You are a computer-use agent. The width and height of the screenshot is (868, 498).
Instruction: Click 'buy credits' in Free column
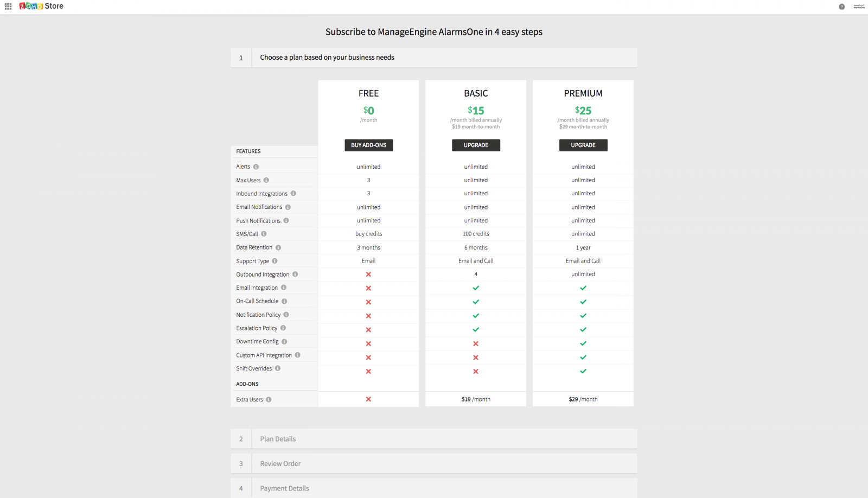tap(369, 234)
